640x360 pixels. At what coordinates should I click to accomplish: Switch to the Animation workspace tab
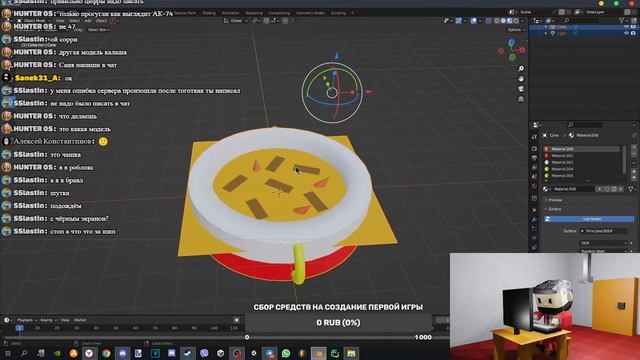click(231, 13)
